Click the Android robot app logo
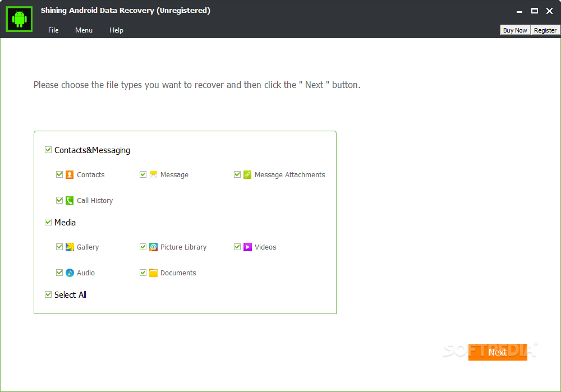This screenshot has height=392, width=561. click(19, 19)
